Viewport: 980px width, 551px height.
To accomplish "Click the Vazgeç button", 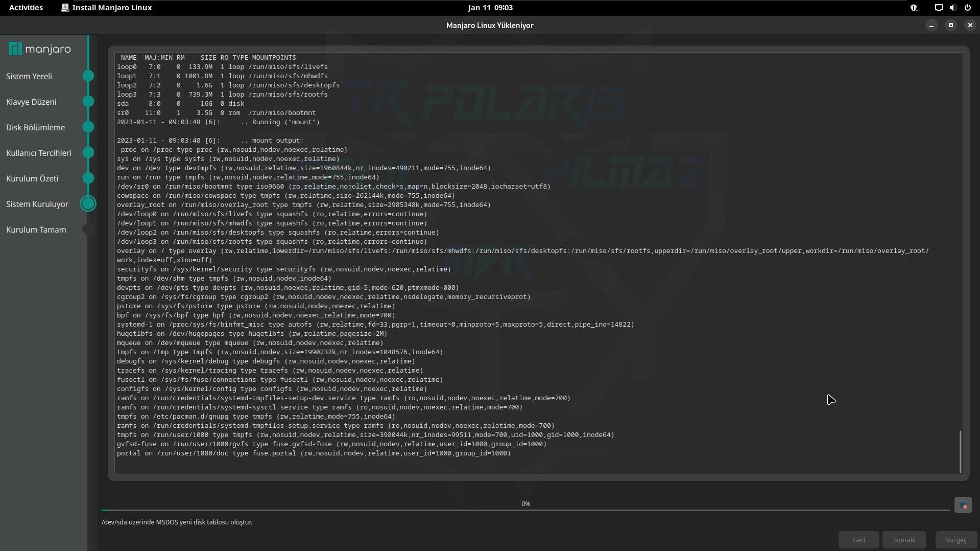I will tap(956, 540).
